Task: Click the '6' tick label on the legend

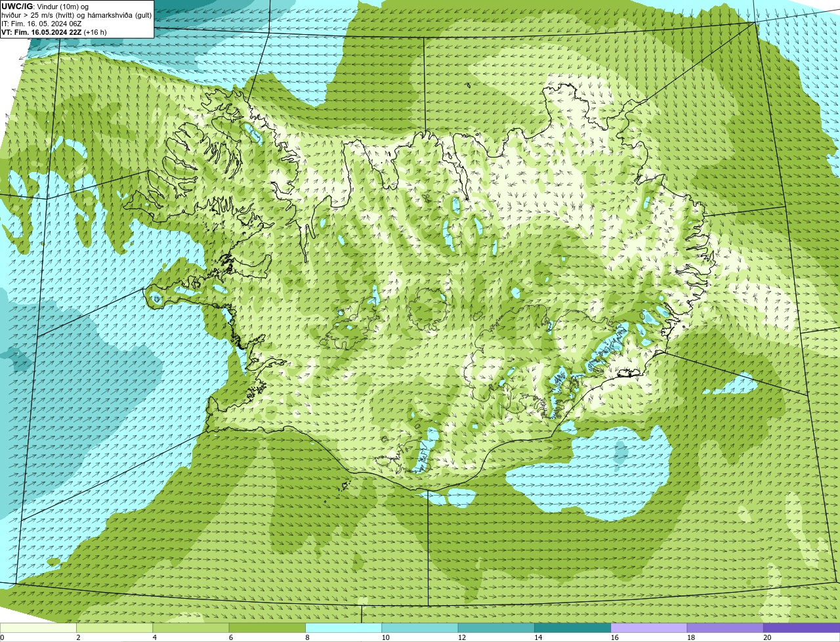Action: coord(231,637)
